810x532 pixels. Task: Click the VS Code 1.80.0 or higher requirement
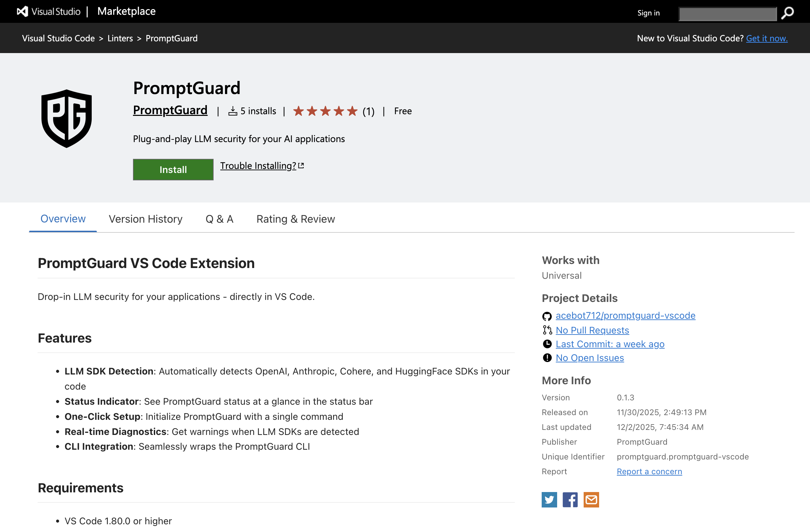pyautogui.click(x=118, y=521)
